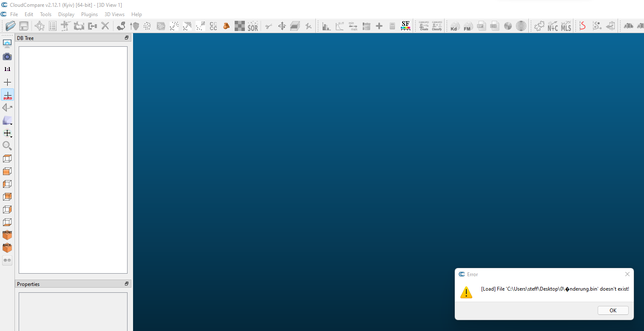The height and width of the screenshot is (331, 644).
Task: Reset zoom with the 1:1 icon
Action: (7, 69)
